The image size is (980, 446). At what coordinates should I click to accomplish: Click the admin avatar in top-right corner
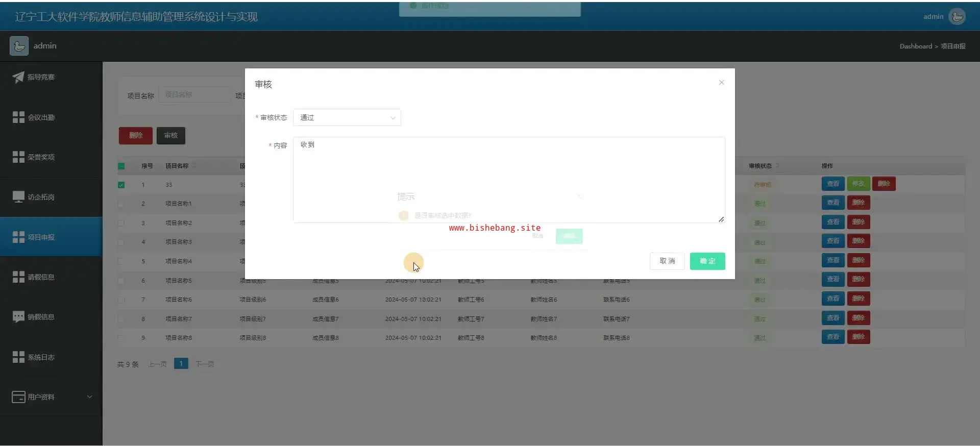pos(957,16)
